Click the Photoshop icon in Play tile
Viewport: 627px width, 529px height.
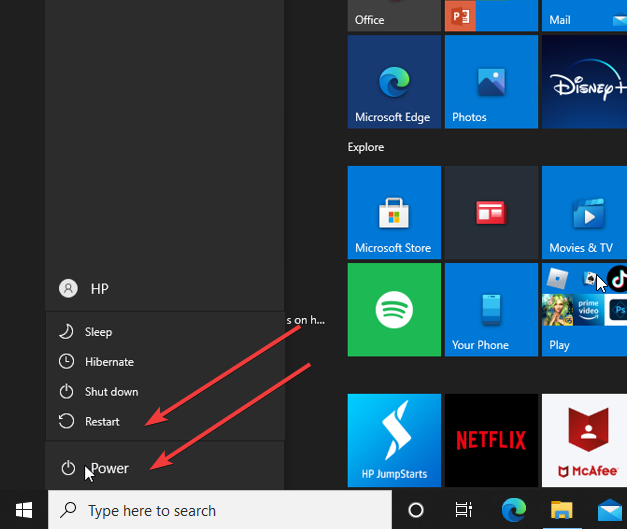(x=618, y=310)
